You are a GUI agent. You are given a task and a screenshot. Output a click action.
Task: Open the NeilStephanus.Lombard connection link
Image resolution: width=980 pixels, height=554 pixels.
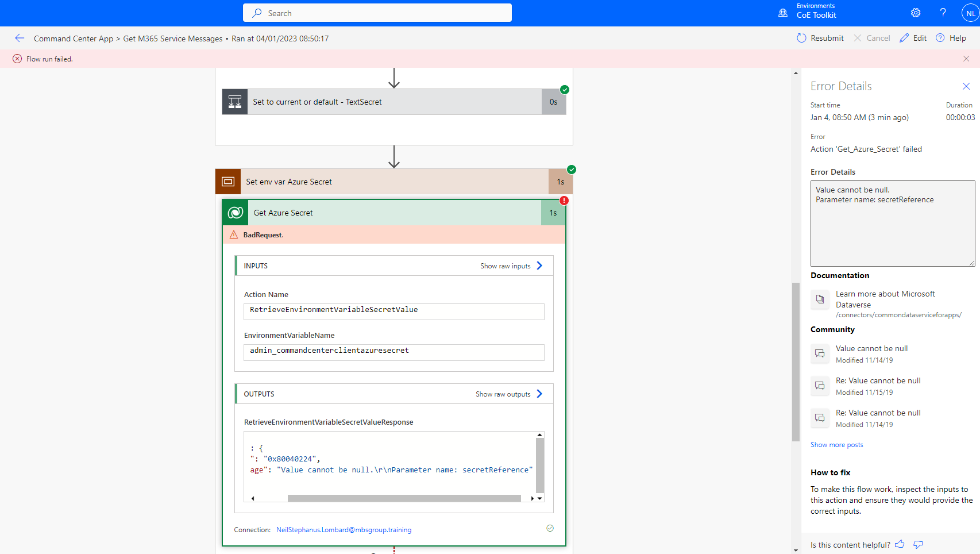coord(344,529)
